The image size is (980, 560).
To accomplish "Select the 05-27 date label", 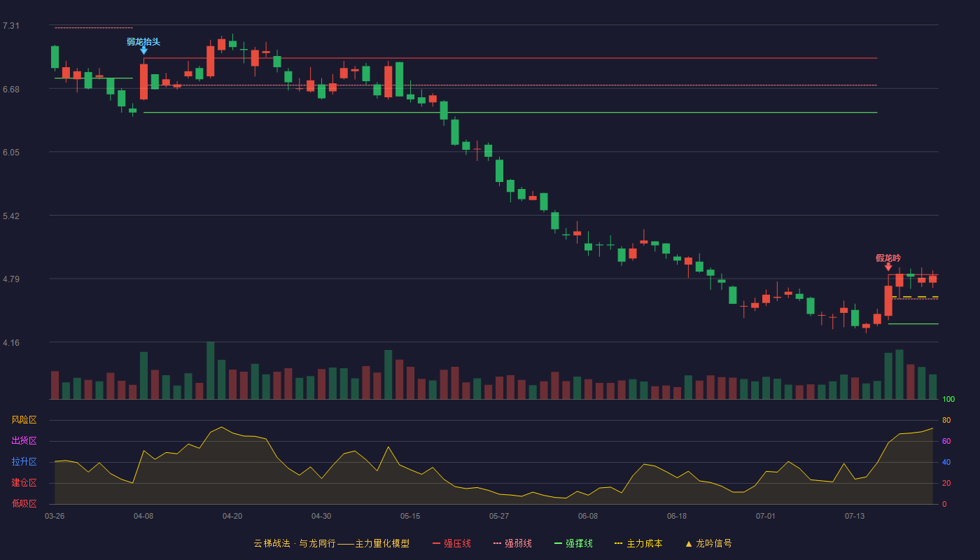I will pos(499,516).
